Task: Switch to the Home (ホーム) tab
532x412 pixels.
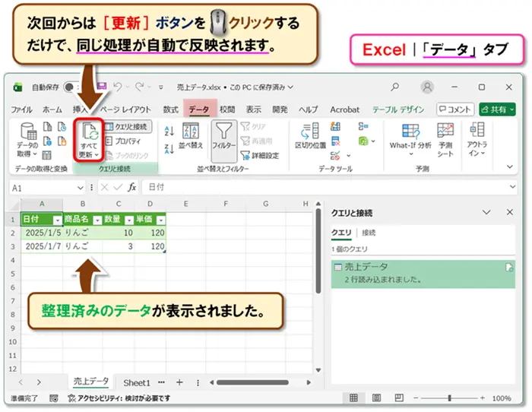Action: 52,109
